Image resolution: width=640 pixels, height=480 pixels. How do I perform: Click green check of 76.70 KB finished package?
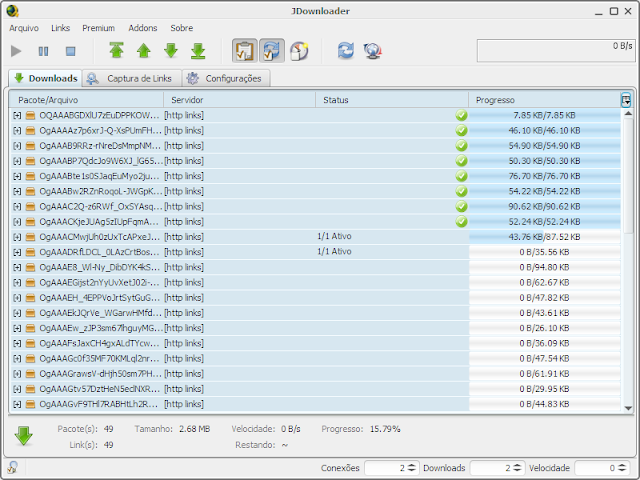[x=461, y=176]
